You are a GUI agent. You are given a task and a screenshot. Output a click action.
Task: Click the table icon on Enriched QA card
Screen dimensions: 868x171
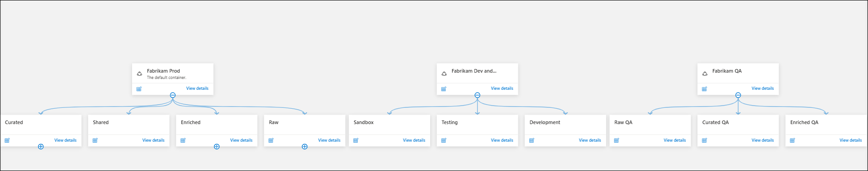coord(792,140)
